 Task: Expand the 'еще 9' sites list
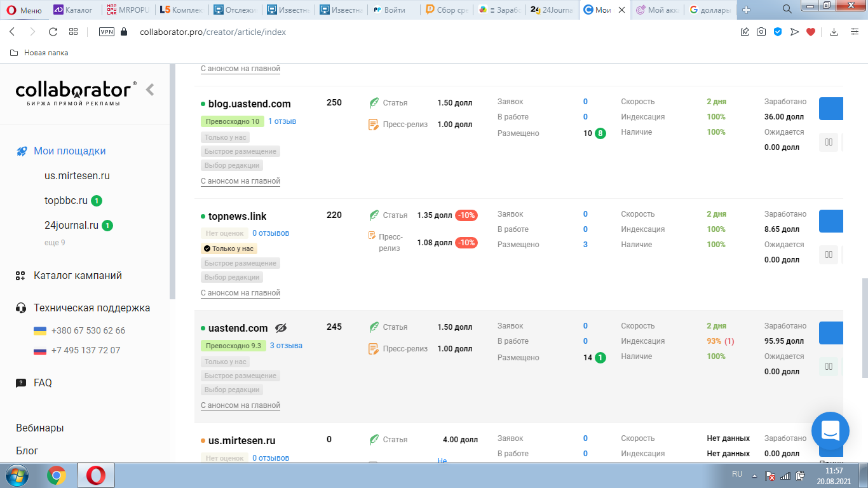(55, 243)
